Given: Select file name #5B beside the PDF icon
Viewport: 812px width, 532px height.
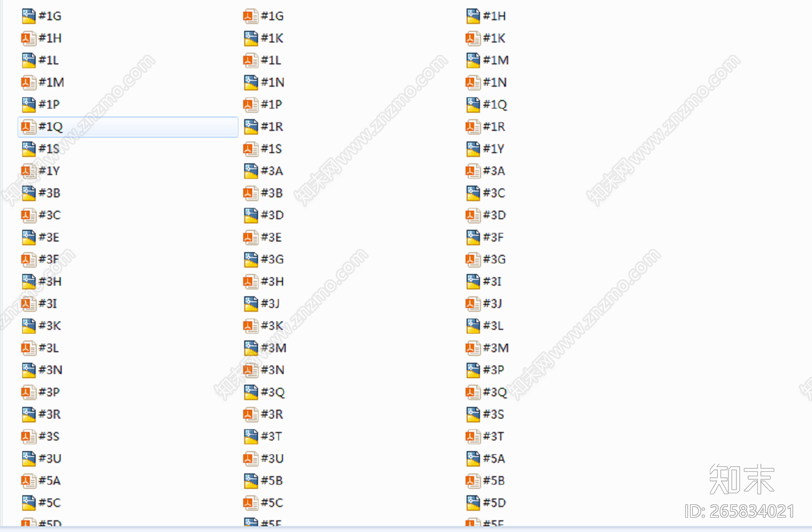Looking at the screenshot, I should (x=494, y=481).
